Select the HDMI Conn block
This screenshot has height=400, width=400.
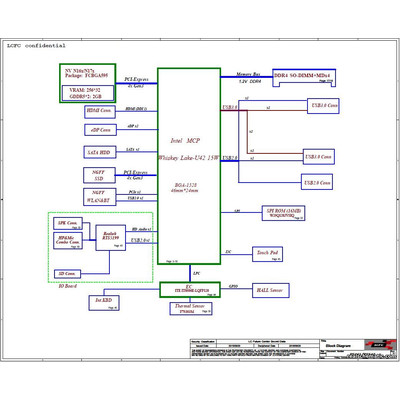(x=100, y=112)
